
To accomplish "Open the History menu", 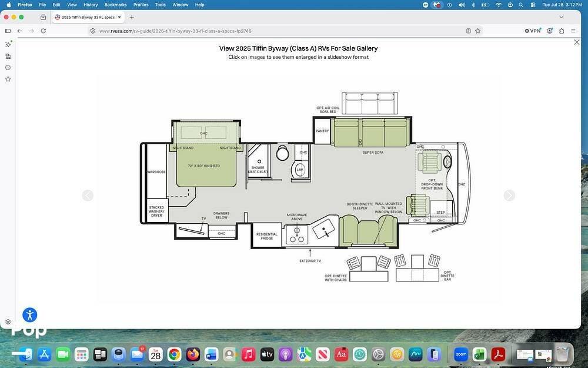I will [91, 5].
